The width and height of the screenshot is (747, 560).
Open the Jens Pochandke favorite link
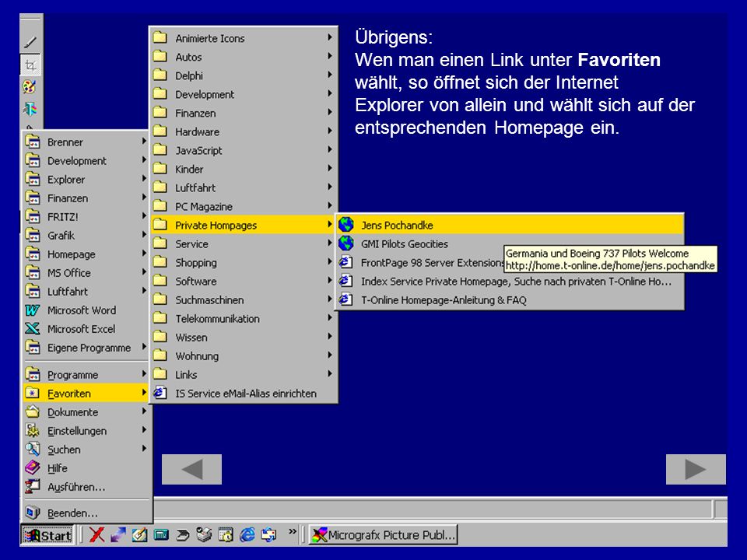click(510, 225)
